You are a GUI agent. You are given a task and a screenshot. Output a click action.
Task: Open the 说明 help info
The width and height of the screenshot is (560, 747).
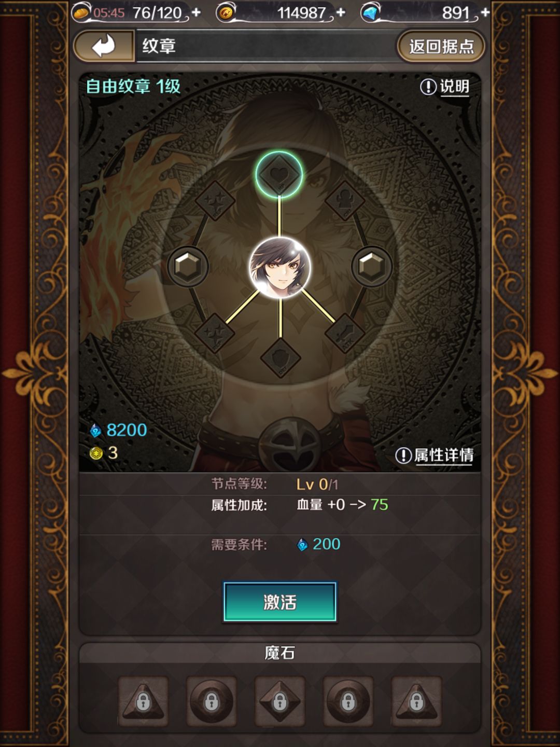(x=445, y=87)
